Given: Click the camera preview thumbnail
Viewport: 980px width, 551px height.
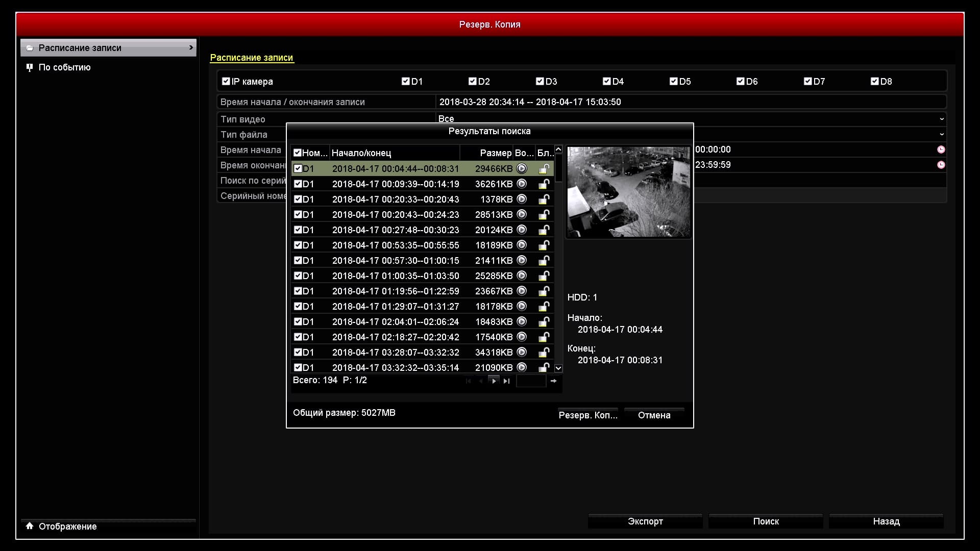Looking at the screenshot, I should point(628,192).
